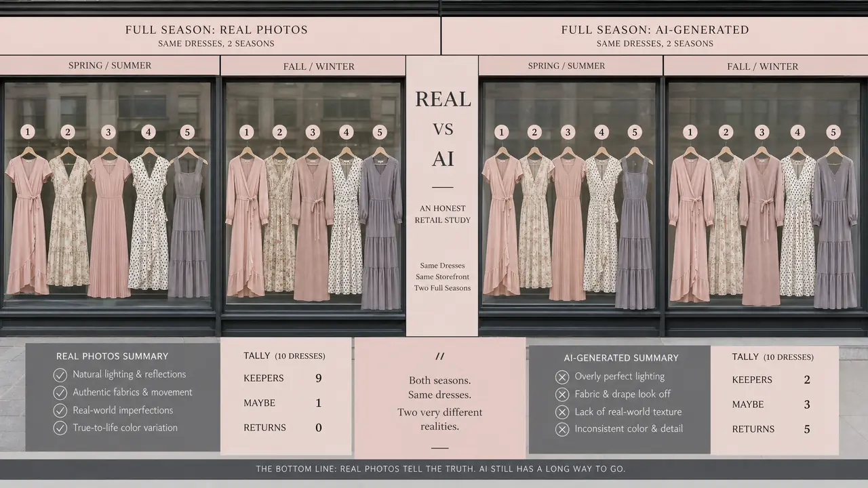Select number 1 marker in real Spring/Summer window
Viewport: 868px width, 488px height.
(x=27, y=131)
